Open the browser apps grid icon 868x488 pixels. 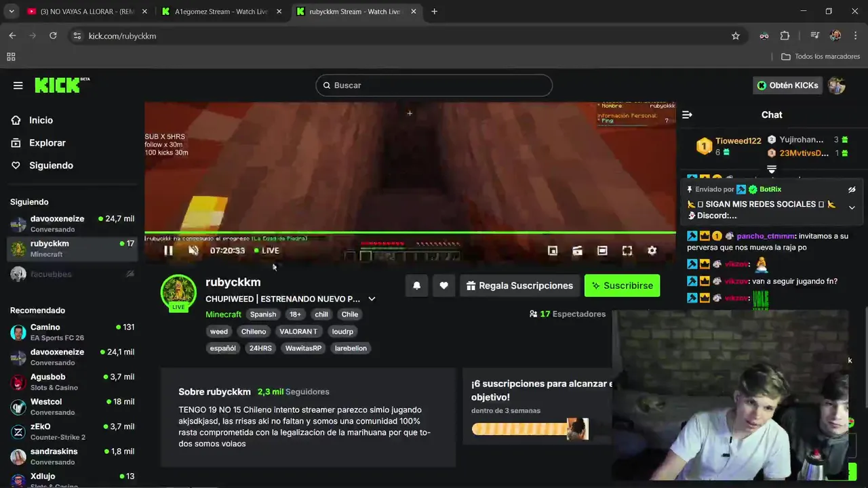pyautogui.click(x=11, y=57)
